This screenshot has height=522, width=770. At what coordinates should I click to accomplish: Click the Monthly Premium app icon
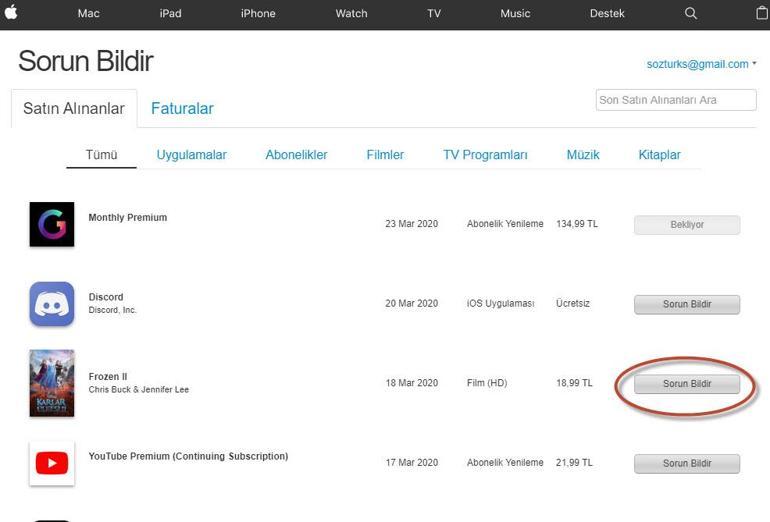[x=52, y=224]
